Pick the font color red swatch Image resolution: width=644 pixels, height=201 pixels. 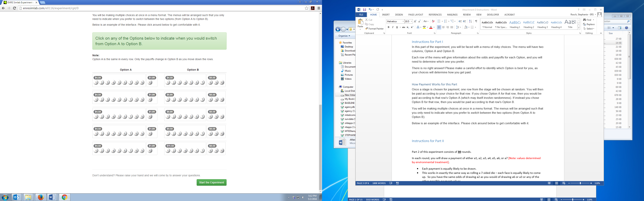(x=431, y=27)
